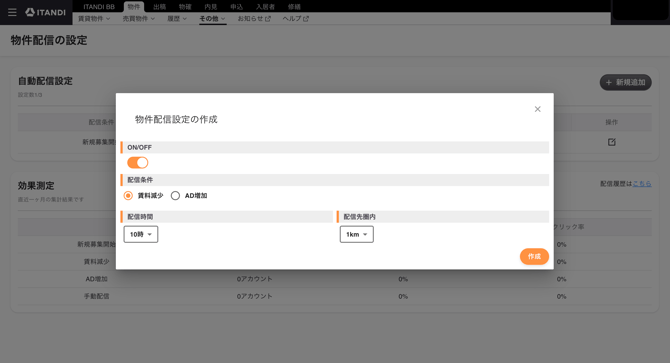Click the 配信条件 section label in dialog
The width and height of the screenshot is (670, 363).
[x=140, y=180]
